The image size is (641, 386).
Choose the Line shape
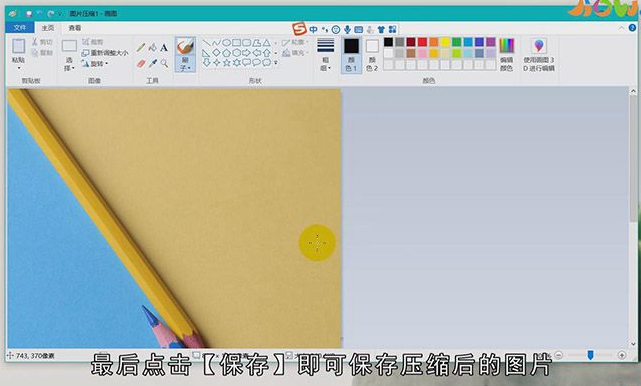206,43
